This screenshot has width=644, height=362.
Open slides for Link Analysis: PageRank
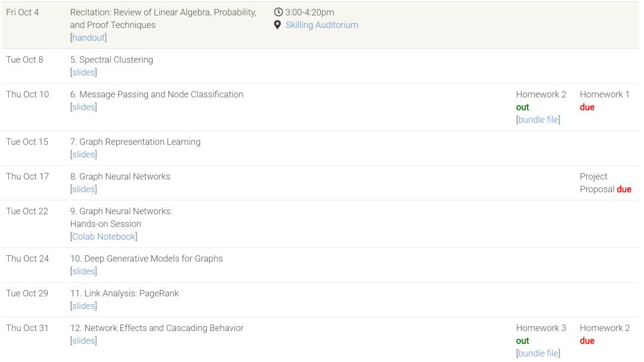coord(83,306)
